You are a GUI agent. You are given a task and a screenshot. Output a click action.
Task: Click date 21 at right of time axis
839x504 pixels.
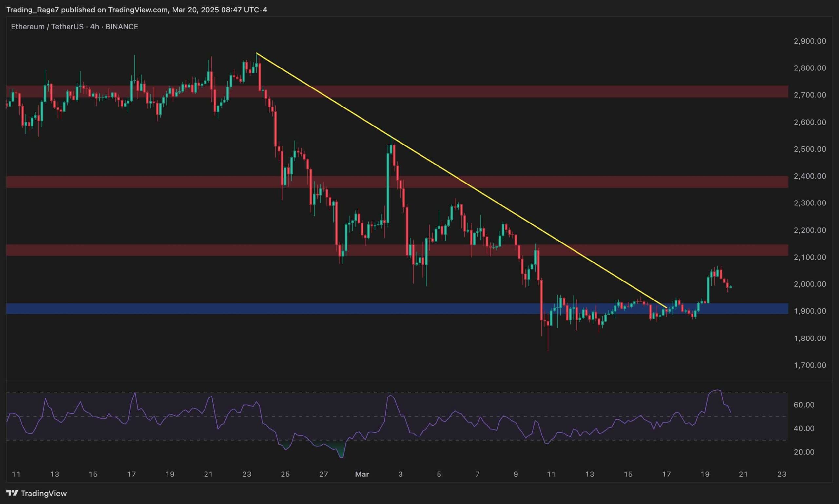point(743,474)
